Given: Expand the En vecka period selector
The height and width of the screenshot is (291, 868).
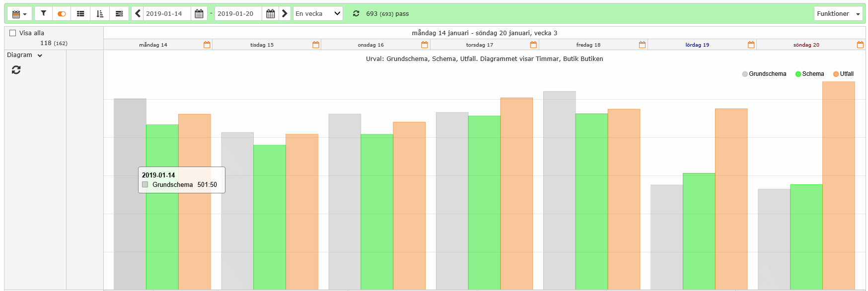Looking at the screenshot, I should 318,13.
